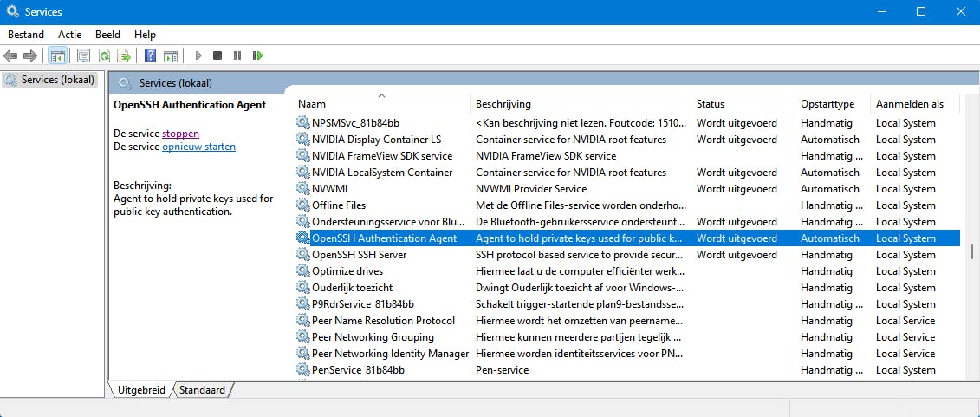
Task: Select the OpenSSH SSH Server service name
Action: (x=360, y=255)
